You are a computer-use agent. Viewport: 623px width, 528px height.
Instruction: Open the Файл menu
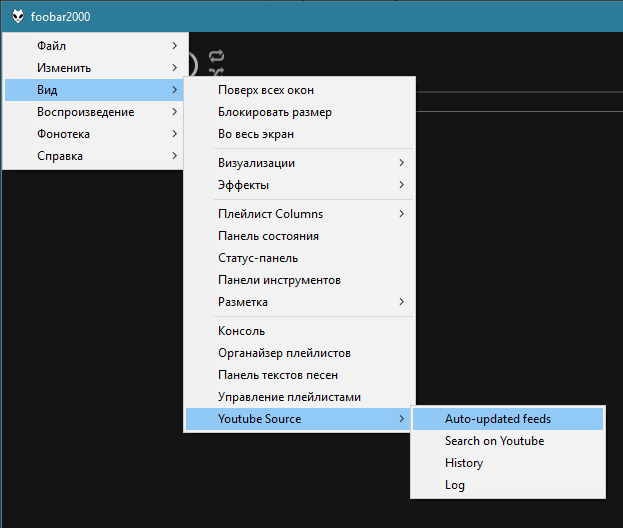click(94, 46)
